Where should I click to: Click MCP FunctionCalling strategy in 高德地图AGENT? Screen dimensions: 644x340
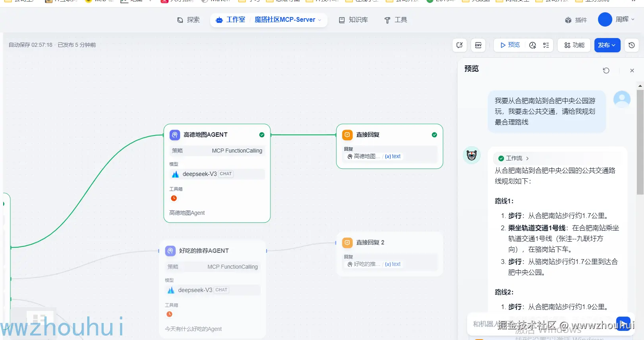[x=237, y=151]
